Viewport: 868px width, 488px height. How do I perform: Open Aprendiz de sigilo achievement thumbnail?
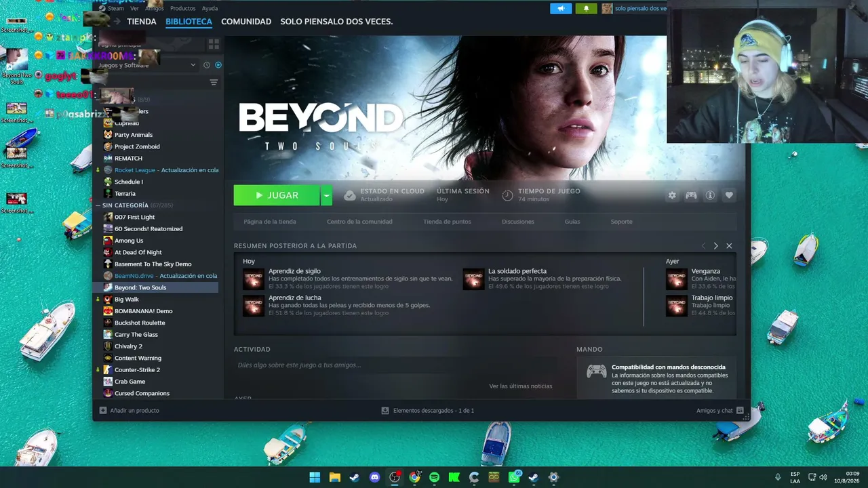[x=254, y=279]
